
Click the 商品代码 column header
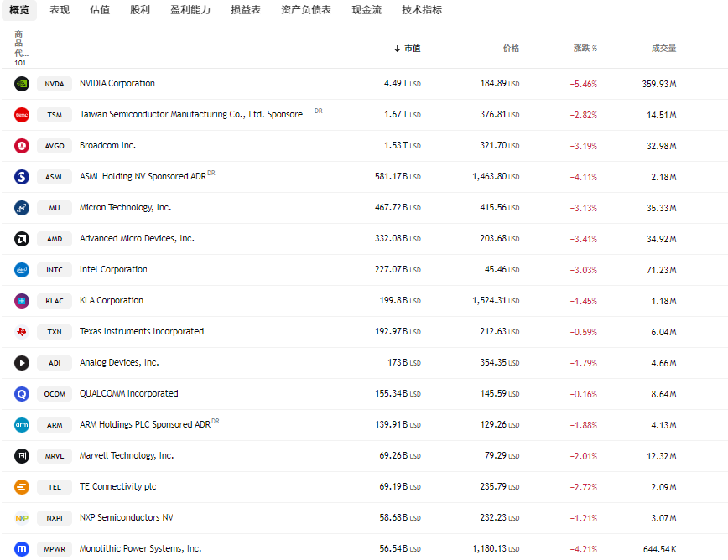tap(20, 48)
